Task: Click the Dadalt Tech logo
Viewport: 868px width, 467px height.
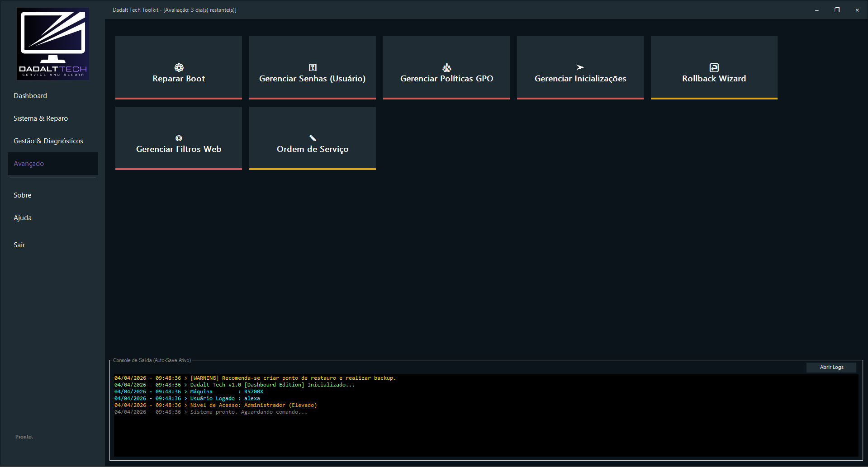Action: (x=53, y=44)
